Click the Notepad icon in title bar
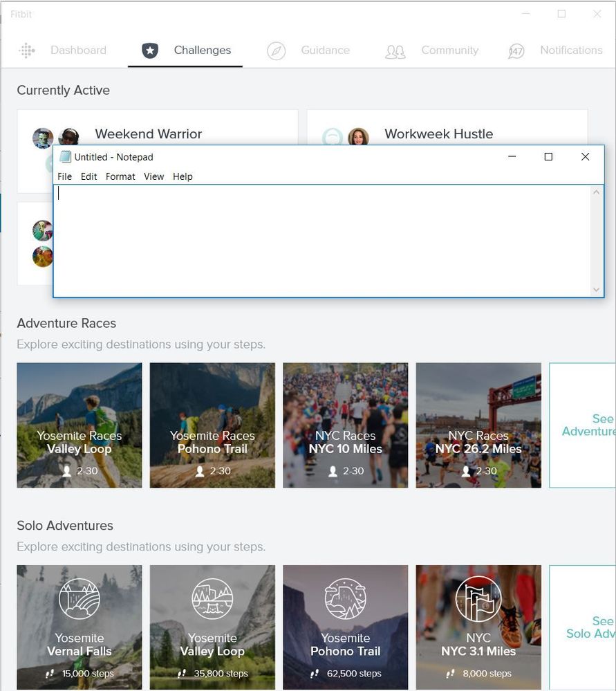The width and height of the screenshot is (616, 691). point(65,157)
